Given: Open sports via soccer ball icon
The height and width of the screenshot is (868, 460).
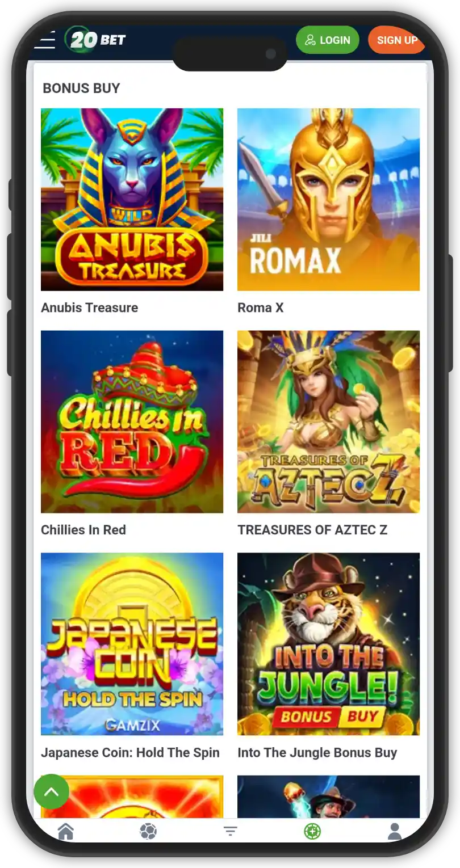Looking at the screenshot, I should [x=148, y=832].
